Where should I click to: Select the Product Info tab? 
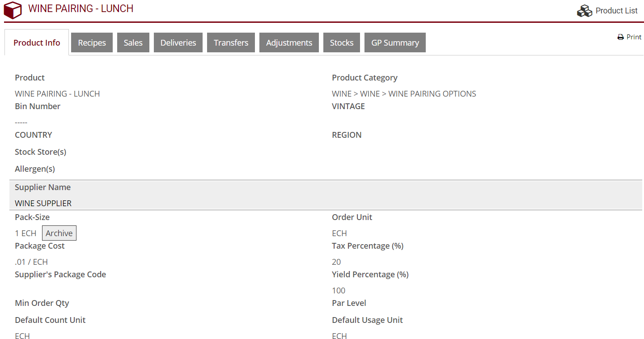point(37,42)
